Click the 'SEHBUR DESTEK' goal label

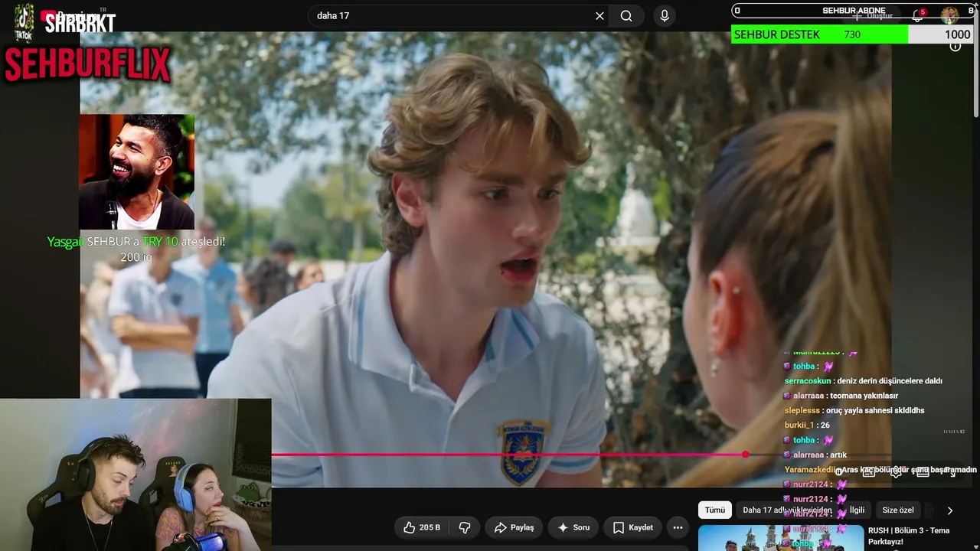(776, 34)
